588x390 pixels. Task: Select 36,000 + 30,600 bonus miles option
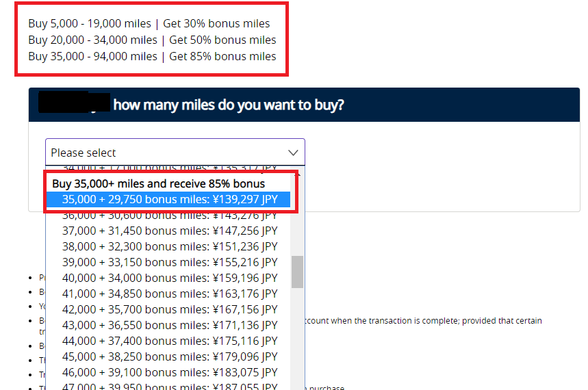[x=169, y=215]
